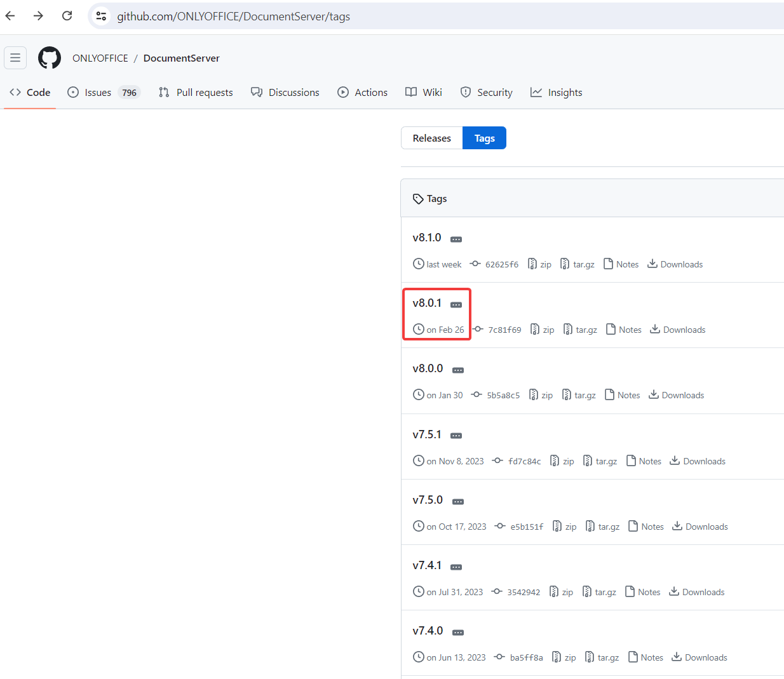View Notes for v7.5.1

pos(644,461)
